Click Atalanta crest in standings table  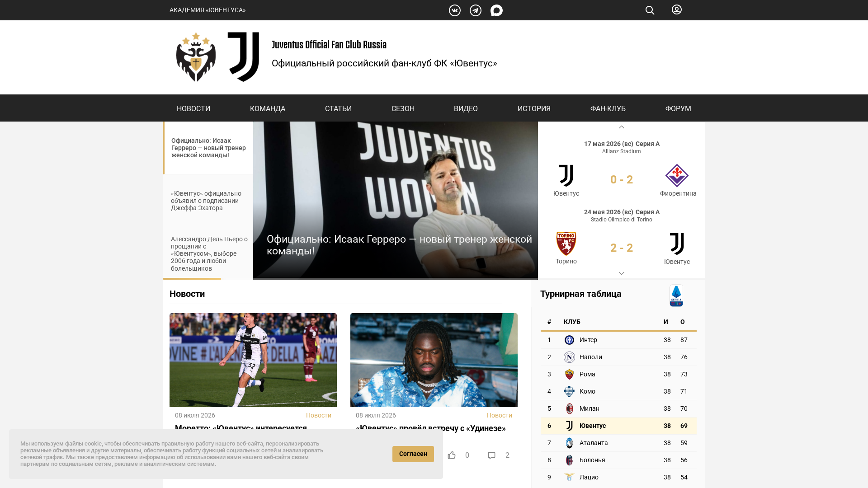[x=569, y=443]
